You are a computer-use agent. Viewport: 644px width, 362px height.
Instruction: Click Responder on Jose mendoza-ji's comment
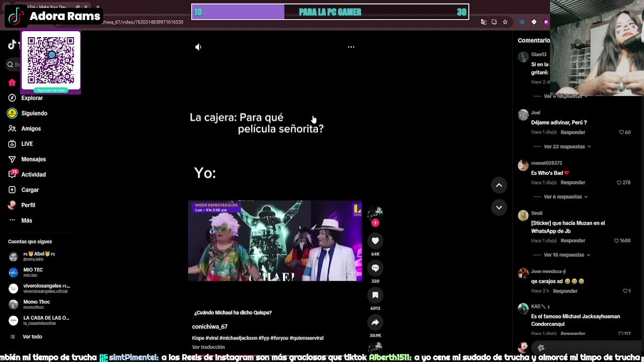(x=565, y=291)
